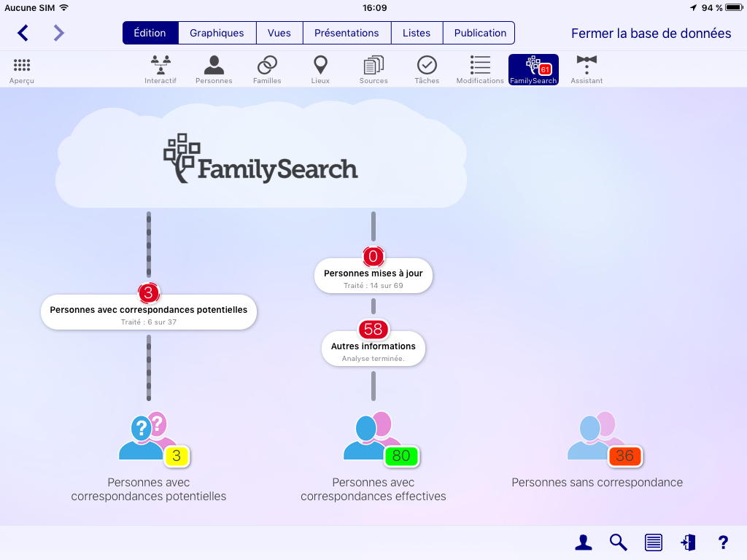Open help with the question mark

pyautogui.click(x=723, y=542)
